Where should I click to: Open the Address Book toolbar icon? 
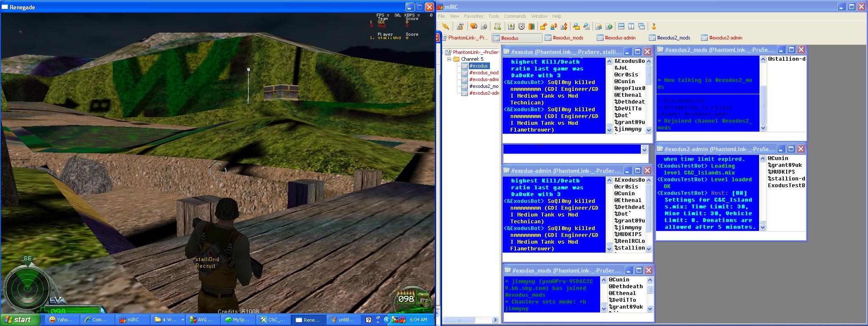511,26
